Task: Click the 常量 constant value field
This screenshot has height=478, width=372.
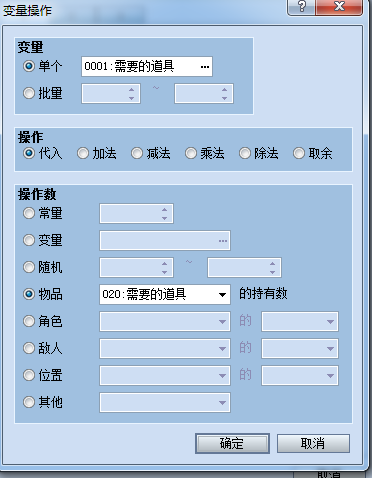Action: click(136, 214)
